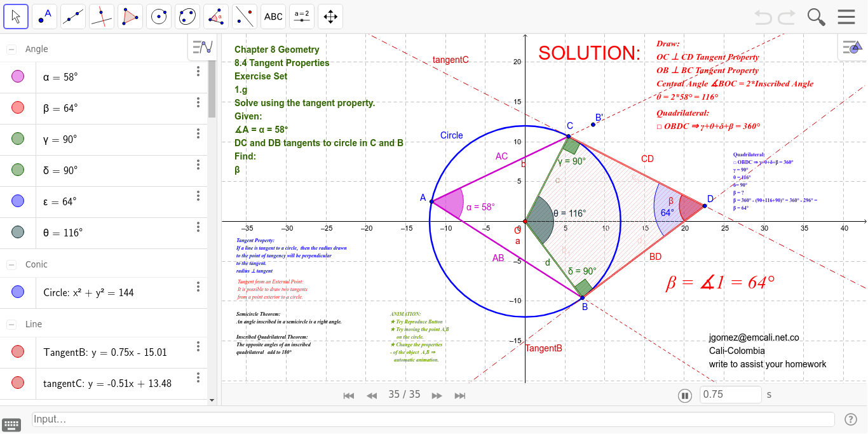Screen dimensions: 868x434
Task: Open the main hamburger menu
Action: click(x=846, y=17)
